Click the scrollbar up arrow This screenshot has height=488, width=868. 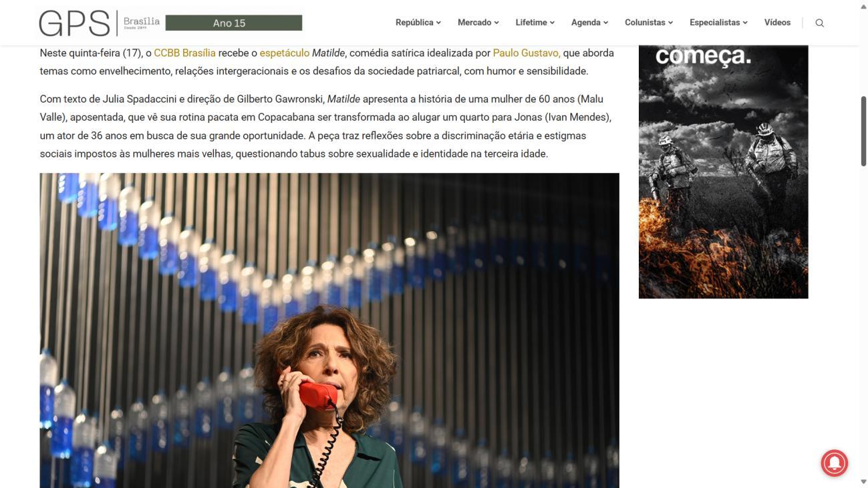(863, 6)
